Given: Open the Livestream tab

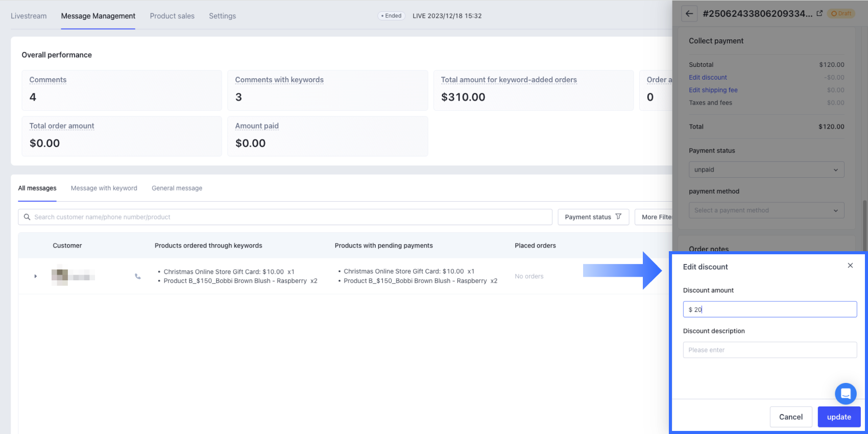Looking at the screenshot, I should tap(29, 16).
